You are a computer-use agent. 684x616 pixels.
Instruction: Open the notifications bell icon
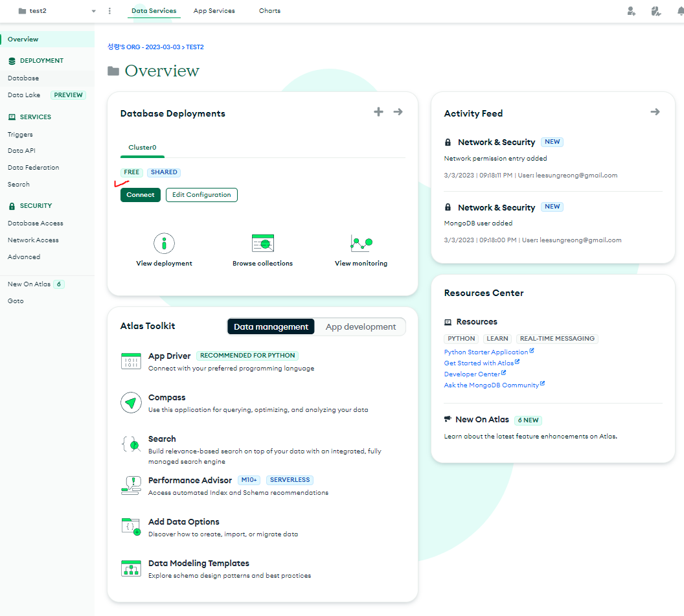[680, 11]
